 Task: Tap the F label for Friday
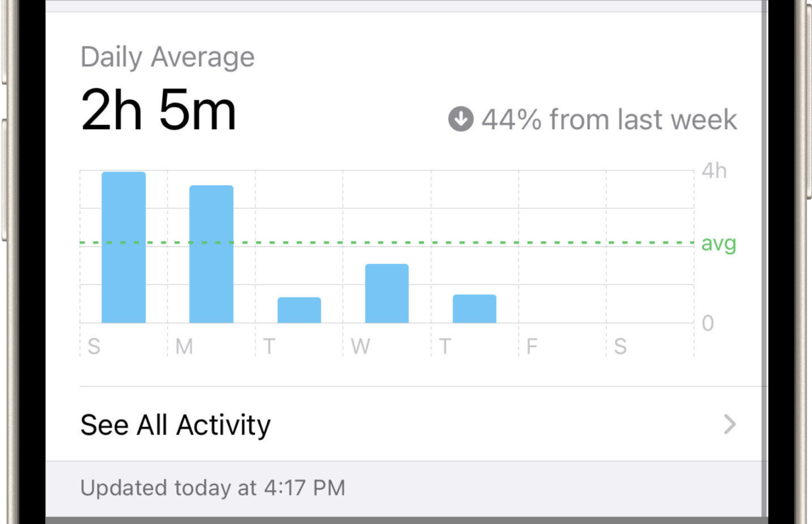(x=533, y=346)
